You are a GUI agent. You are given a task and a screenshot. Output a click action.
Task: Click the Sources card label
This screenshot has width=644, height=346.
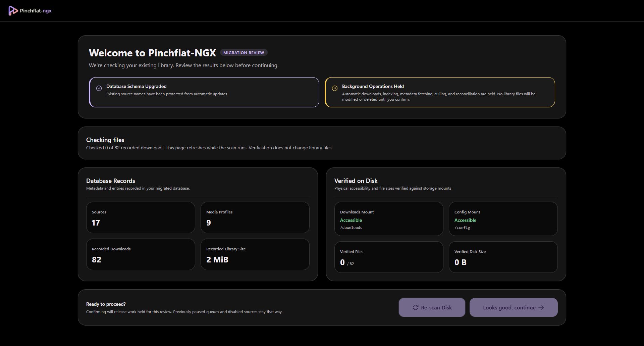coord(99,212)
